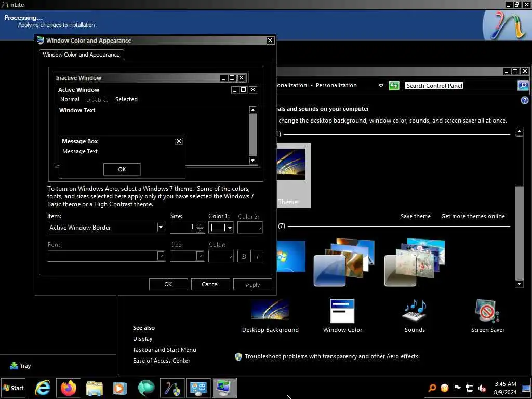Open Get more themes online link

click(473, 216)
